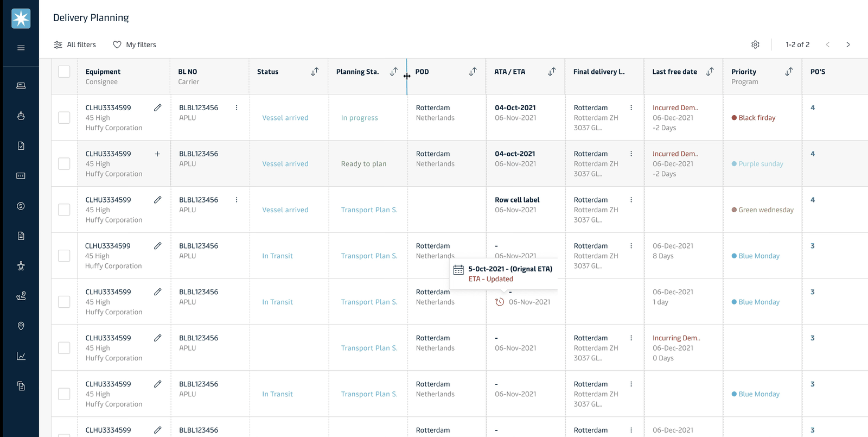Click the Maersk star logo
The width and height of the screenshot is (868, 437).
tap(21, 18)
